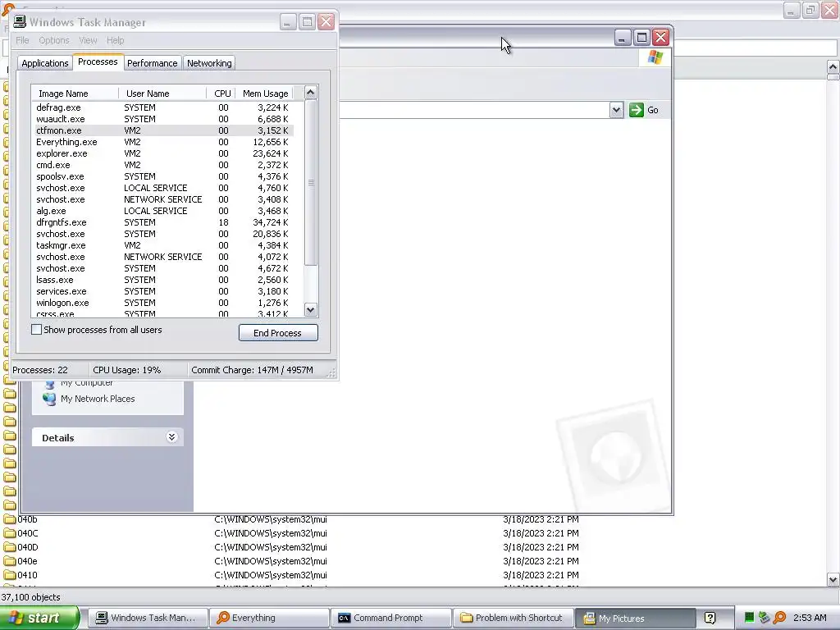Screen dimensions: 840x630
Task: Open the Help menu in Task Manager
Action: [115, 40]
